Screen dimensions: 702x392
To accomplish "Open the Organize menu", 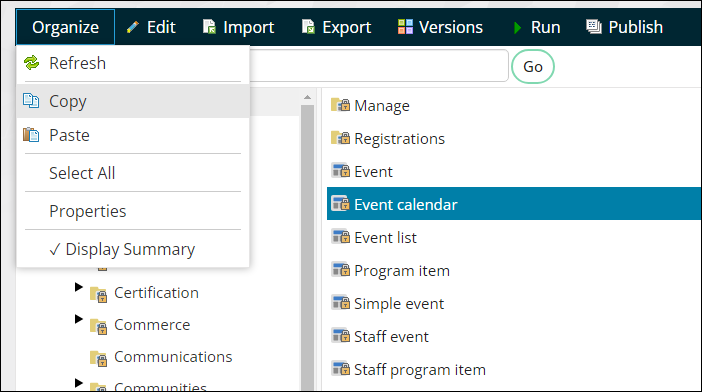I will tap(65, 27).
